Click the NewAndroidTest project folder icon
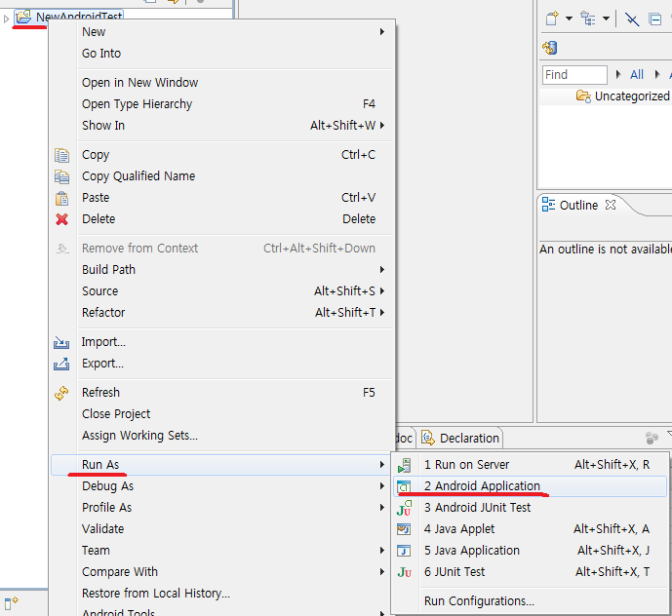 pyautogui.click(x=23, y=18)
